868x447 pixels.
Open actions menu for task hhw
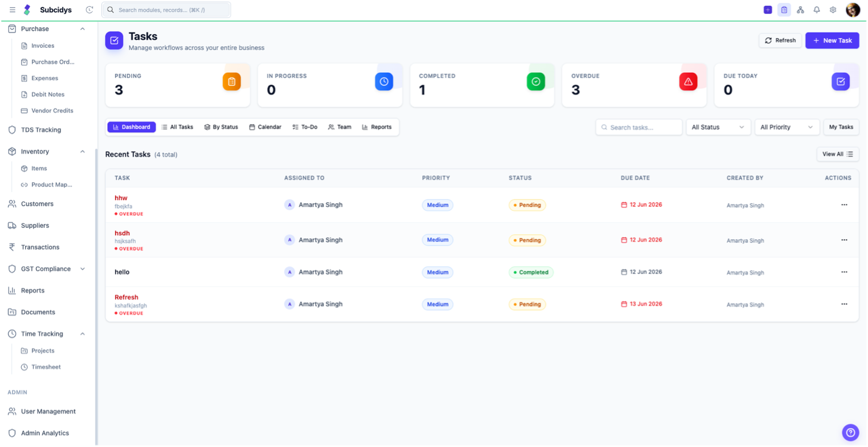844,205
